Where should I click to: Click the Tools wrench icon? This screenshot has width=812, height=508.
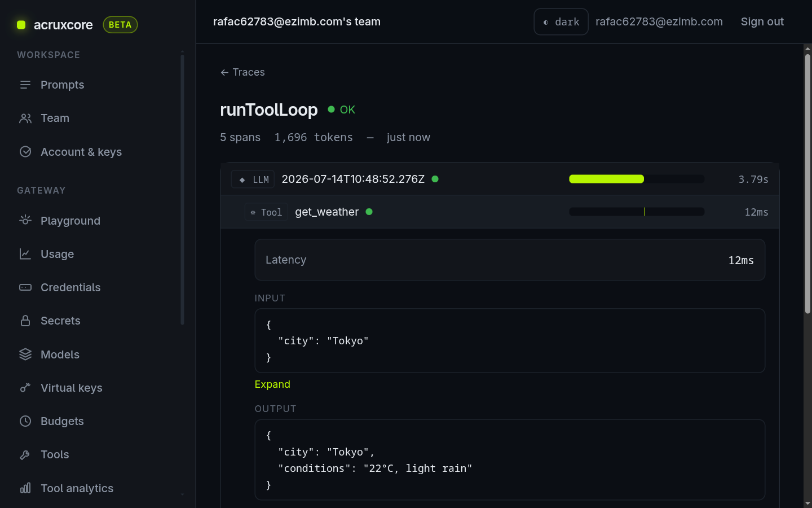(25, 454)
